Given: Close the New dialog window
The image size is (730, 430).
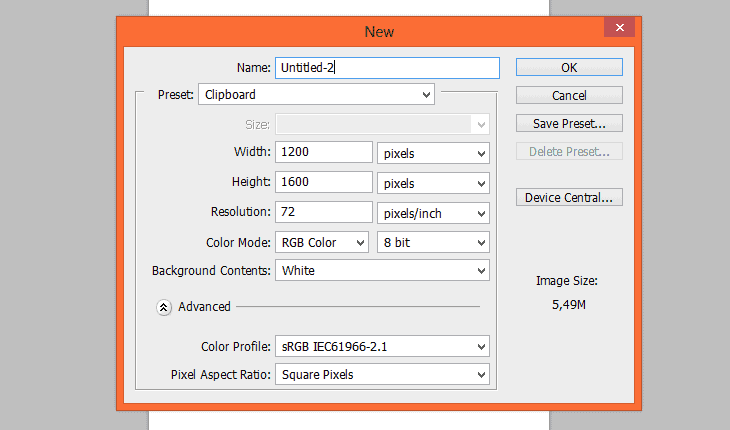Looking at the screenshot, I should pyautogui.click(x=619, y=27).
